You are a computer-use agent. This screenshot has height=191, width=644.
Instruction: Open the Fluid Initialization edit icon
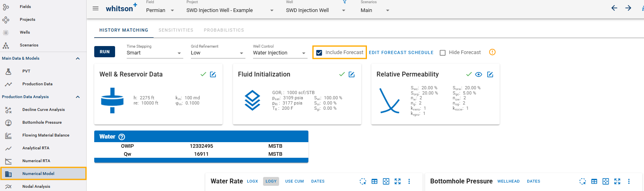pyautogui.click(x=352, y=74)
